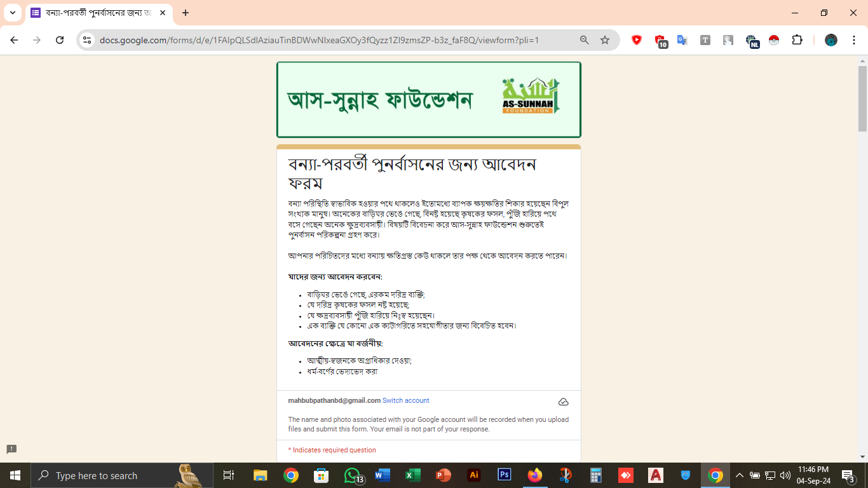The height and width of the screenshot is (488, 868).
Task: Click the Chrome icon beside File Explorer
Action: tap(291, 475)
